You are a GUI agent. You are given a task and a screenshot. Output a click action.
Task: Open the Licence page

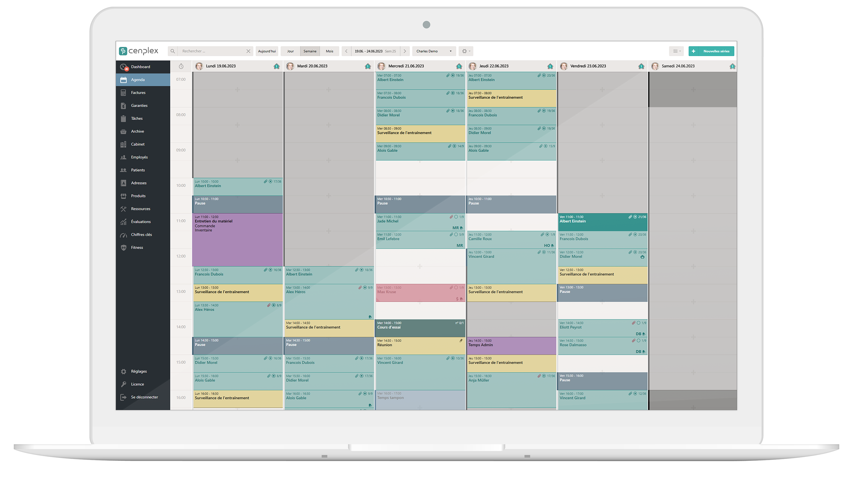(143, 384)
